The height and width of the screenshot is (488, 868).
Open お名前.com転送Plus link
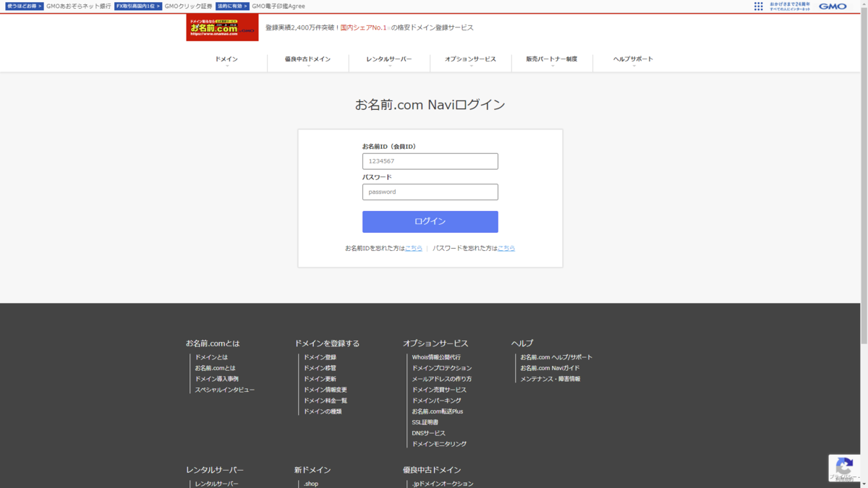[438, 411]
